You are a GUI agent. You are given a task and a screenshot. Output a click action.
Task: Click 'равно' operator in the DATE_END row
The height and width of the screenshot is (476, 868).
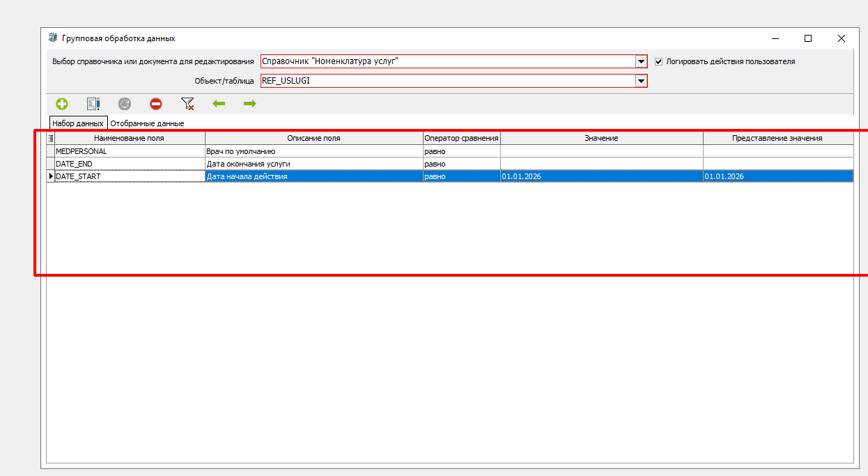pyautogui.click(x=461, y=164)
